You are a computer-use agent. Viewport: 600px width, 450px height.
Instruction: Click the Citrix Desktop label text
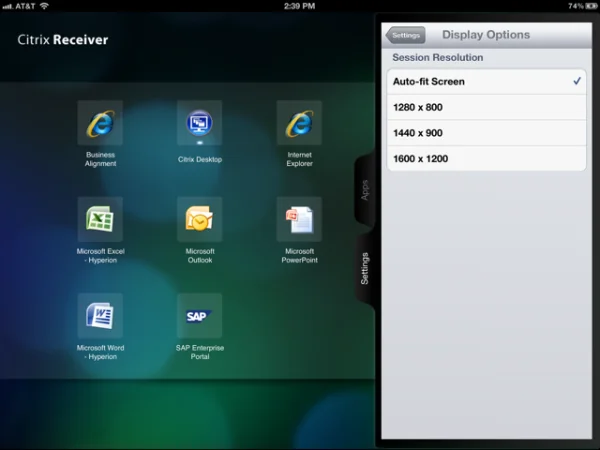[x=200, y=159]
